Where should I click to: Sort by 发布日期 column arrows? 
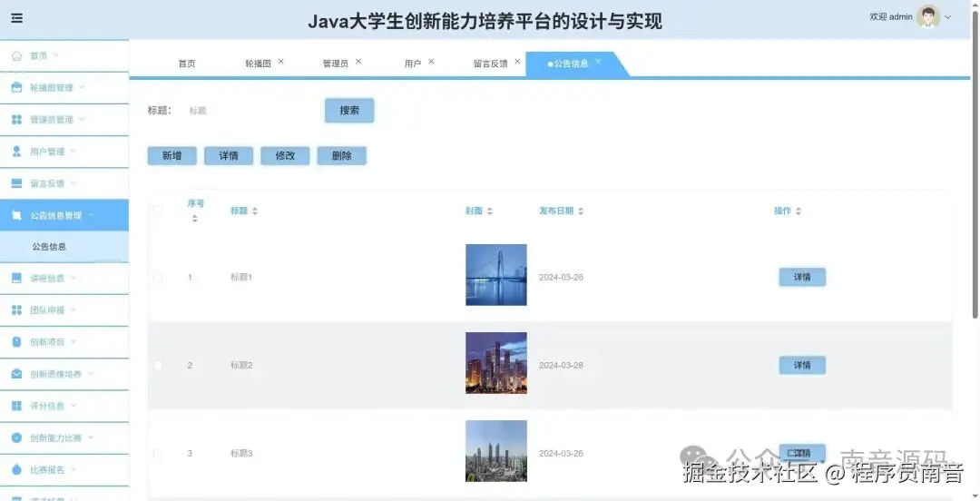point(581,211)
